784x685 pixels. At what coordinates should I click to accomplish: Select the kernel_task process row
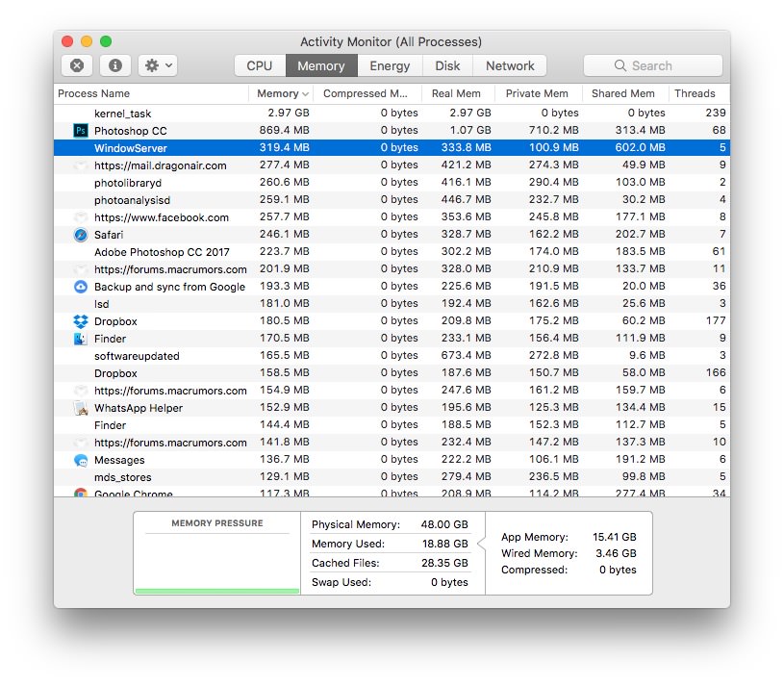[x=392, y=113]
